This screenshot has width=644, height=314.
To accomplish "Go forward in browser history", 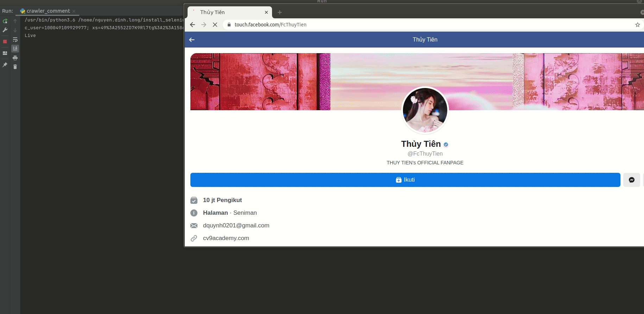I will coord(204,25).
